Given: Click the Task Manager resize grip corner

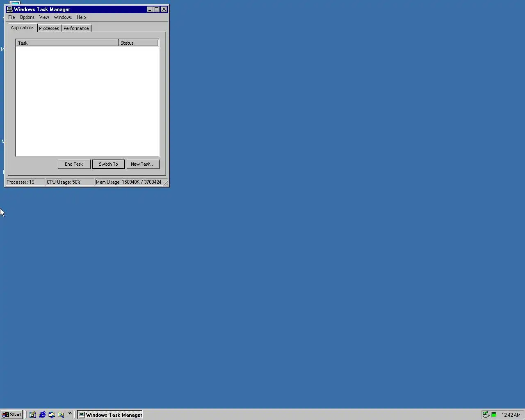Looking at the screenshot, I should coord(166,183).
